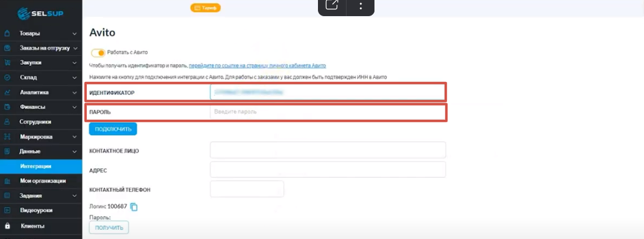
Task: Expand the Товары menu chevron
Action: [75, 34]
